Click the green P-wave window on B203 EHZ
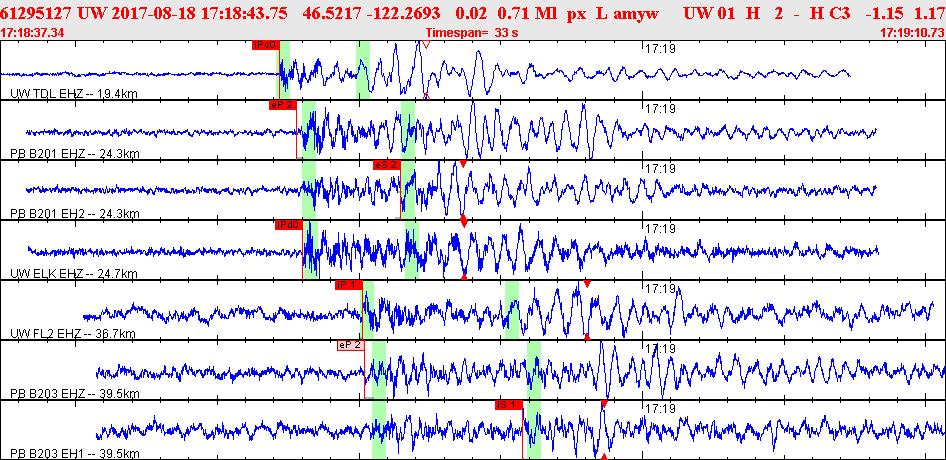Viewport: 946px width, 460px height. (x=379, y=369)
